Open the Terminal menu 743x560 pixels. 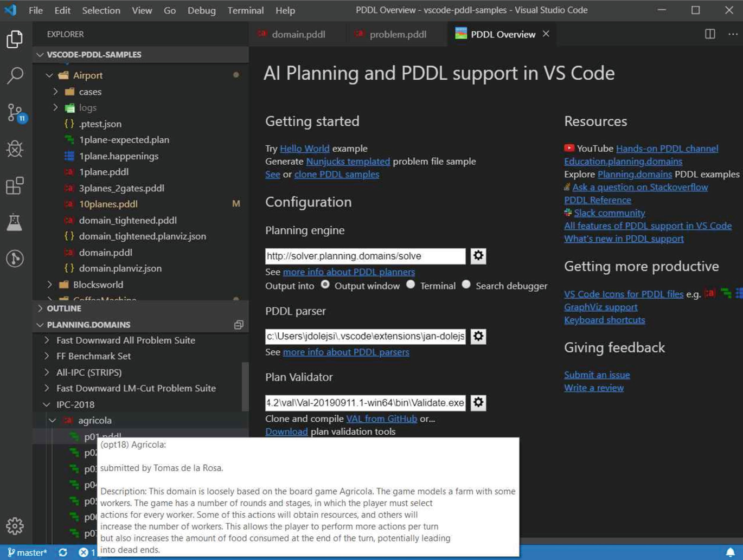tap(245, 10)
